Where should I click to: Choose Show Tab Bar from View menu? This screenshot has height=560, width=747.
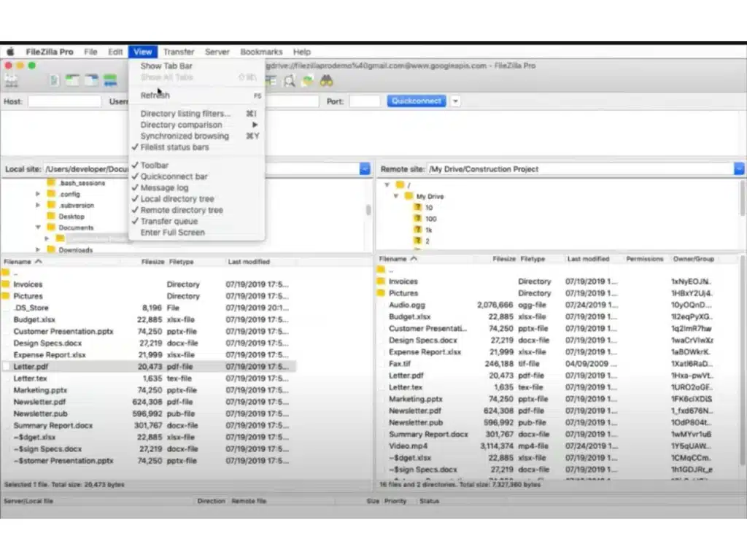(x=166, y=66)
